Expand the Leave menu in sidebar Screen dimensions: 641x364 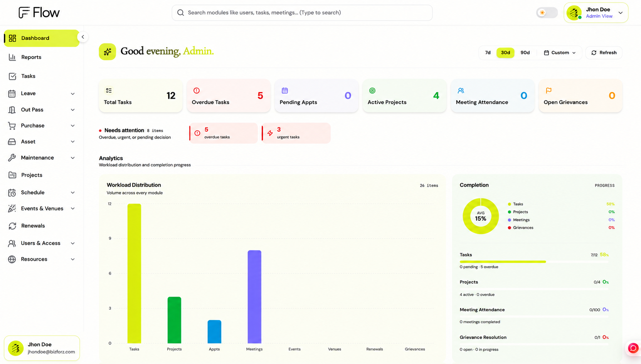tap(42, 94)
